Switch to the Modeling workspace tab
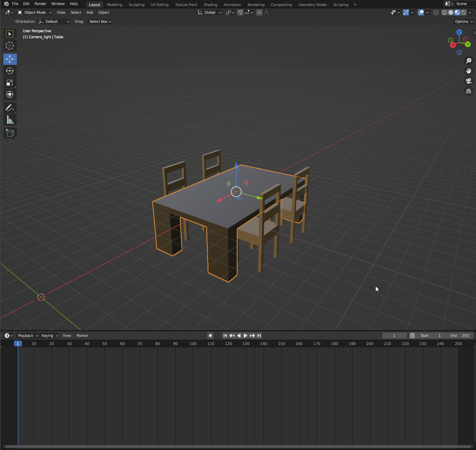Image resolution: width=476 pixels, height=450 pixels. [114, 4]
